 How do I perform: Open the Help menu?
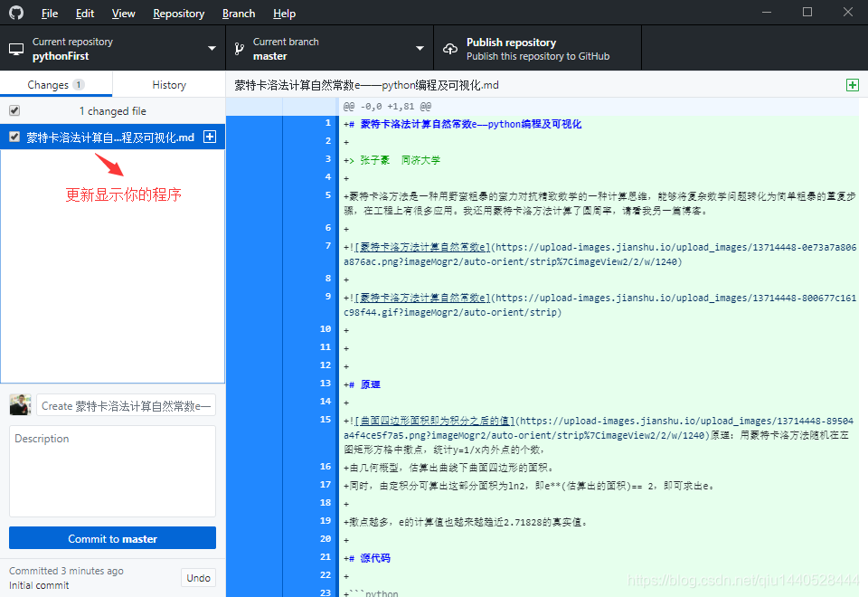pos(284,14)
